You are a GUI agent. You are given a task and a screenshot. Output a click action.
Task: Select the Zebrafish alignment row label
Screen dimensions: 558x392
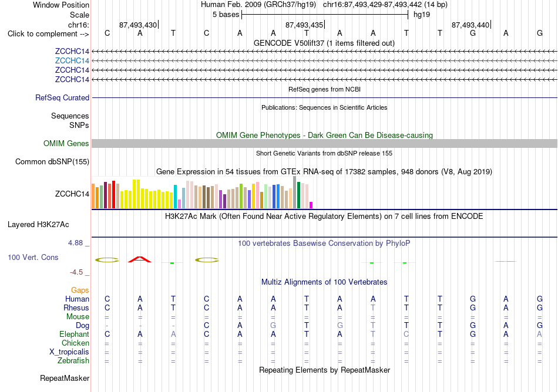[73, 360]
